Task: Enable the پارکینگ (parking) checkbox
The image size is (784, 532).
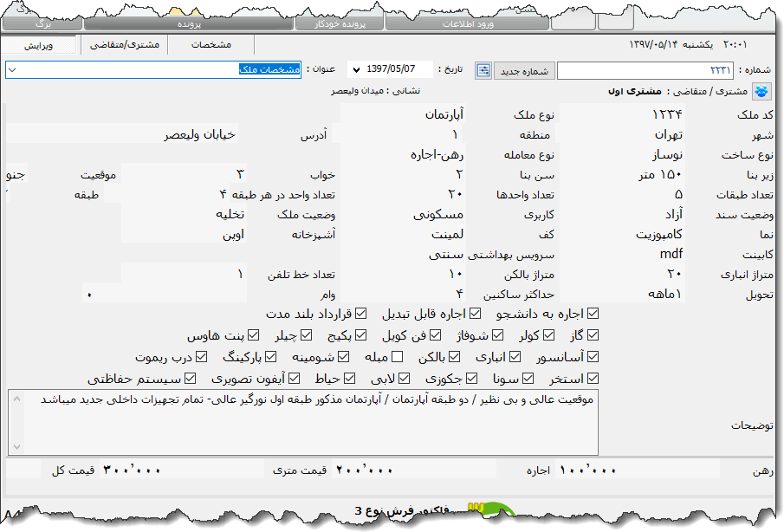Action: tap(269, 355)
